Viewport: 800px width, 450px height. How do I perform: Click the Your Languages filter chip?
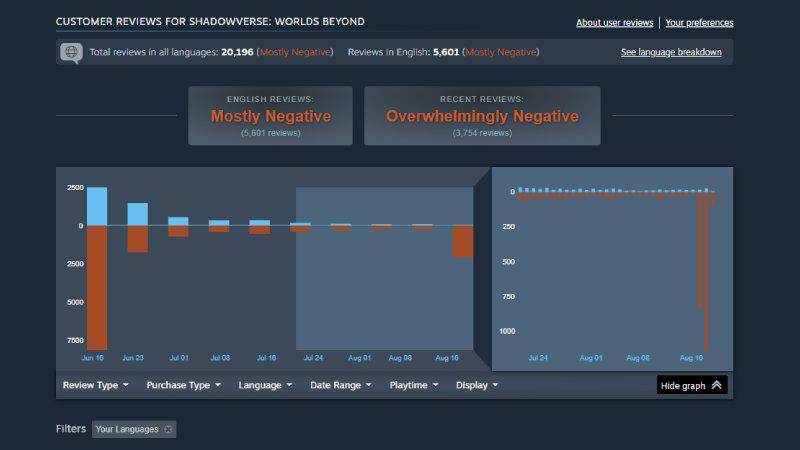[134, 430]
